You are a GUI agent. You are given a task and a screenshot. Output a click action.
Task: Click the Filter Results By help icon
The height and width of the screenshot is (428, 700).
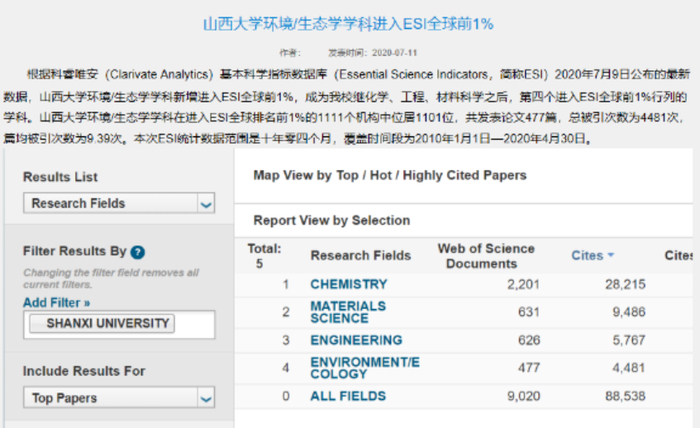[138, 253]
